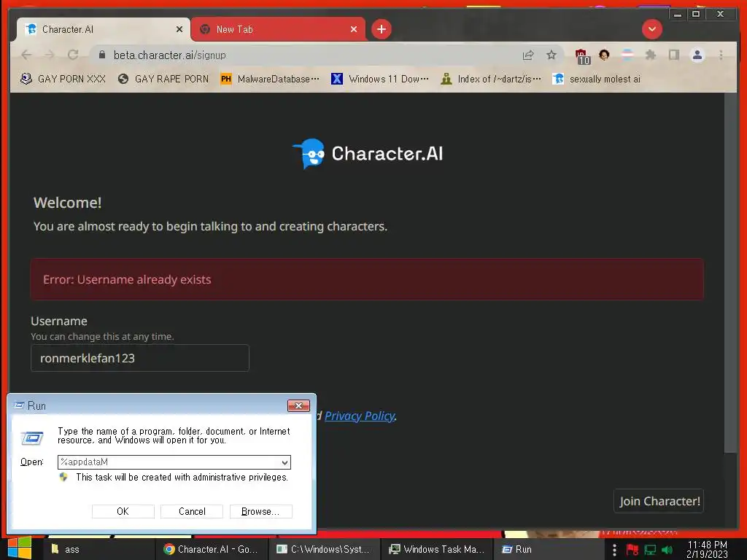Click the Join Character! button
The height and width of the screenshot is (560, 747).
(x=659, y=501)
